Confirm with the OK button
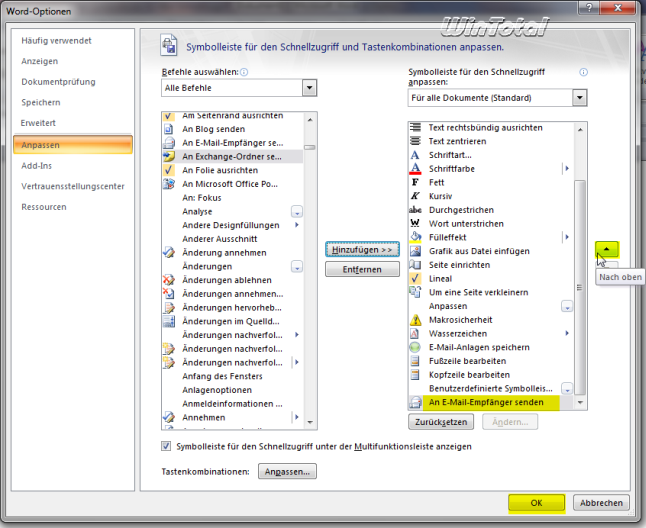Viewport: 646px width, 528px height. click(536, 503)
